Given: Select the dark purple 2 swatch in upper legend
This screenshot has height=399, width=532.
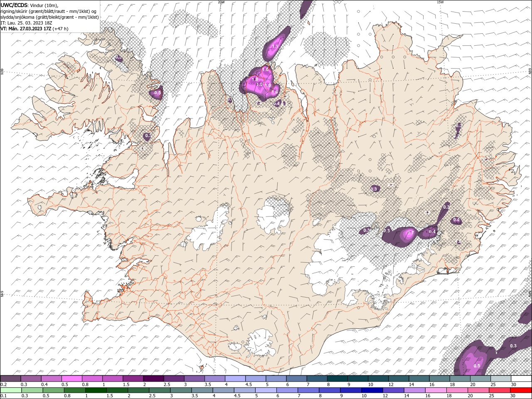Looking at the screenshot, I should [x=153, y=379].
